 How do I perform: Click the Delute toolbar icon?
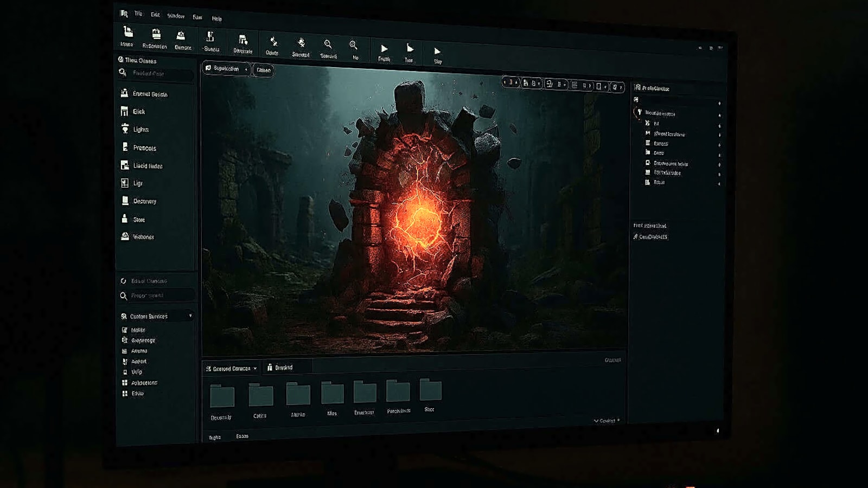coord(272,46)
